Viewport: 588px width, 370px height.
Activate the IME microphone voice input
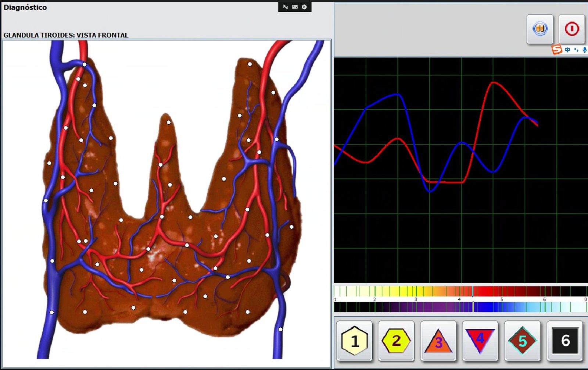pos(584,50)
